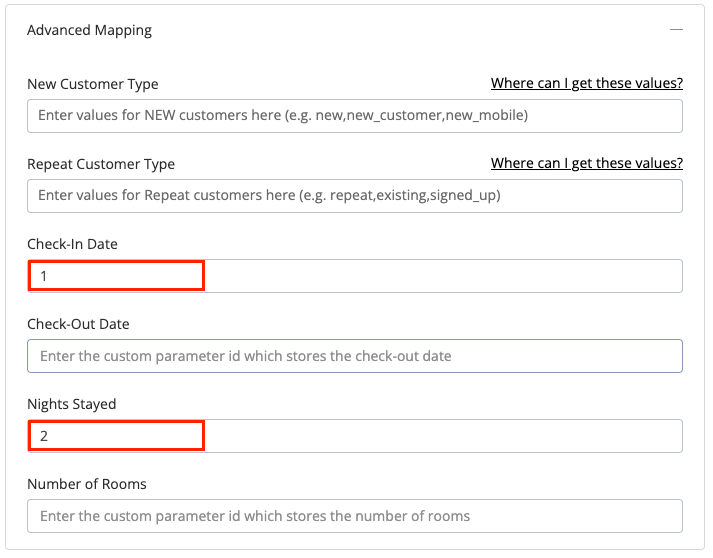713x558 pixels.
Task: Click the NEW customers placeholder example text
Action: (x=283, y=116)
